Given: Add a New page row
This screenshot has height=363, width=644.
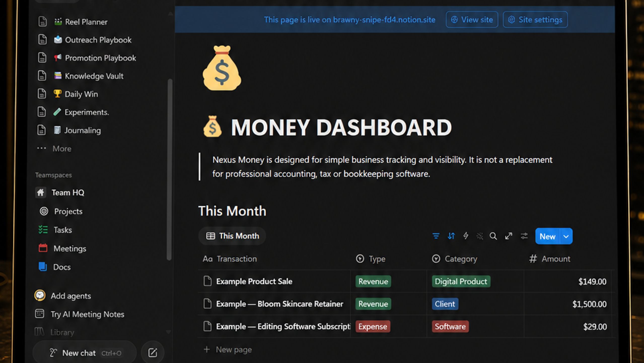Looking at the screenshot, I should pyautogui.click(x=228, y=349).
